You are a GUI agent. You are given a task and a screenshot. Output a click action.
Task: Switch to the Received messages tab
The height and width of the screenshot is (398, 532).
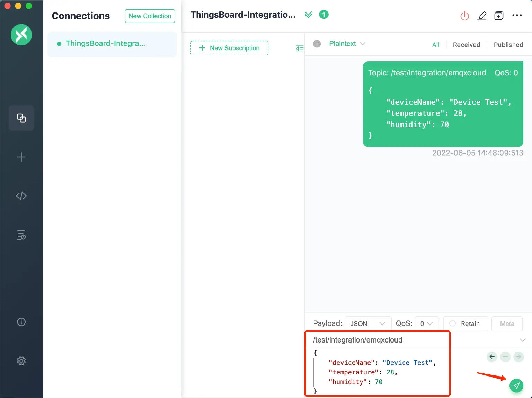tap(467, 44)
